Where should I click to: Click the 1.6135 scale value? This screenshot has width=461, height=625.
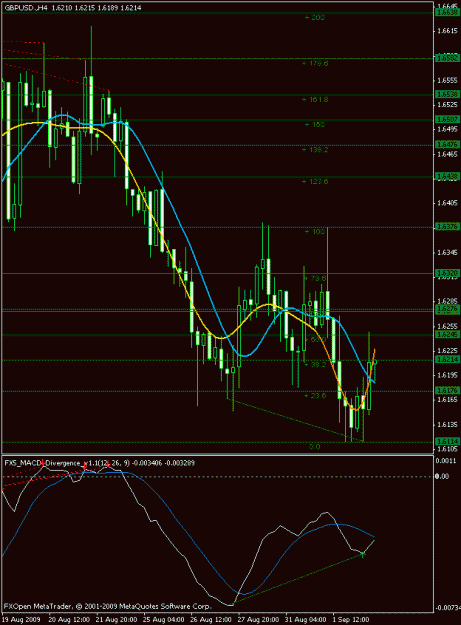(x=447, y=425)
